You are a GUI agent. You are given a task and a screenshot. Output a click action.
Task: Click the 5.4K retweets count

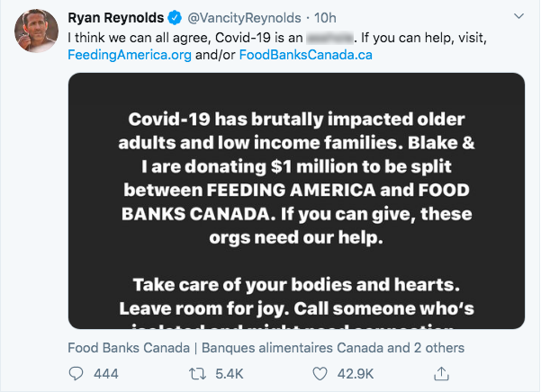[x=230, y=374]
